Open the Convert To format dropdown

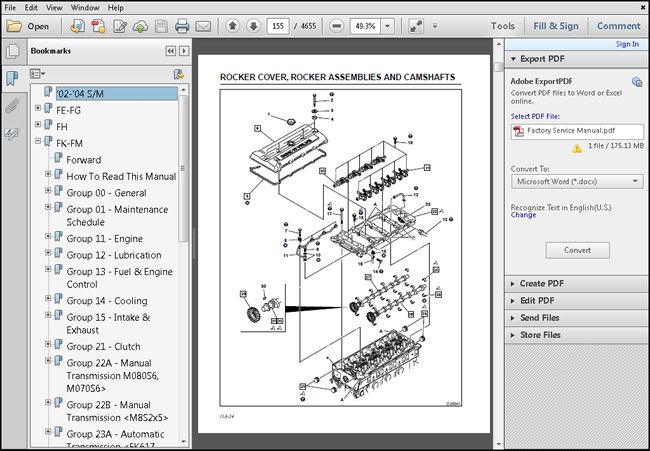(x=577, y=182)
